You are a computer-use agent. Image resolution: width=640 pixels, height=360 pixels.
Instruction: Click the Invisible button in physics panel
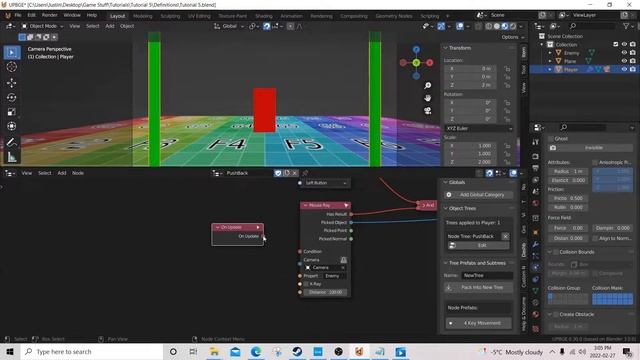(591, 148)
